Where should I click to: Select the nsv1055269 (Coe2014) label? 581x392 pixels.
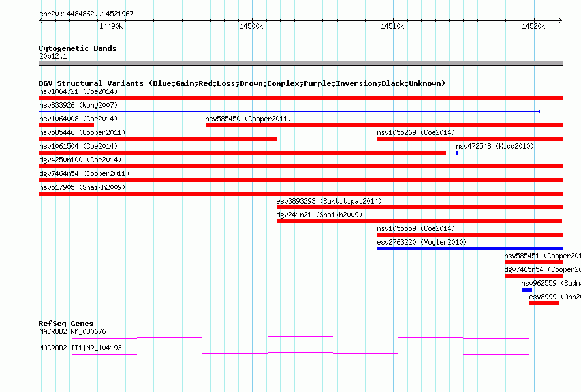point(416,132)
